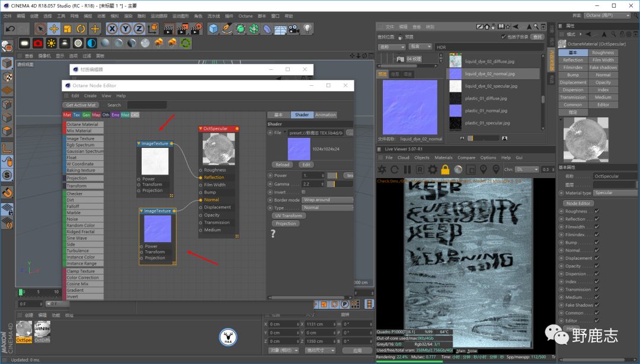
Task: Open the Materials menu in Live Viewer
Action: (x=443, y=158)
